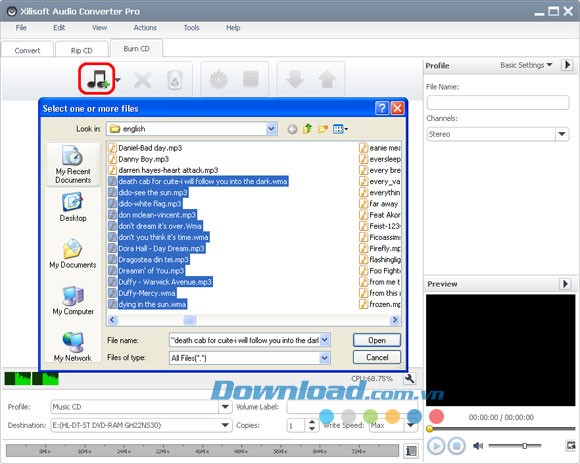Open the View menu
The width and height of the screenshot is (580, 464).
(100, 28)
